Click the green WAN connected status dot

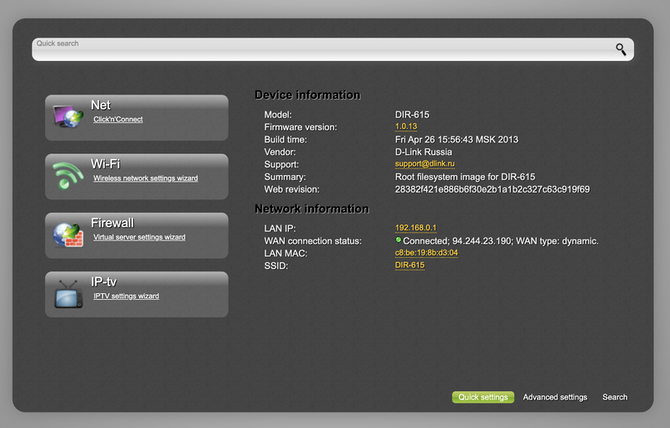click(x=398, y=240)
